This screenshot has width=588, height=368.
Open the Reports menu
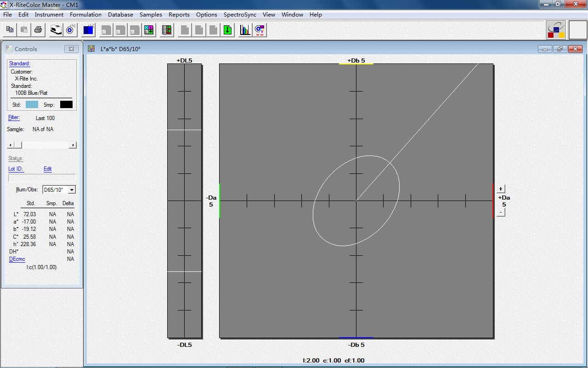[179, 15]
